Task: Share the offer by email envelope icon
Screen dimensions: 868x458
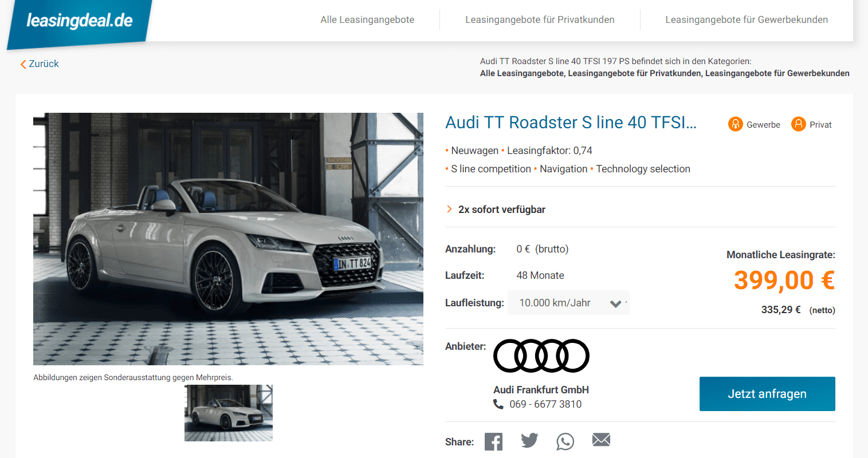Action: tap(601, 440)
